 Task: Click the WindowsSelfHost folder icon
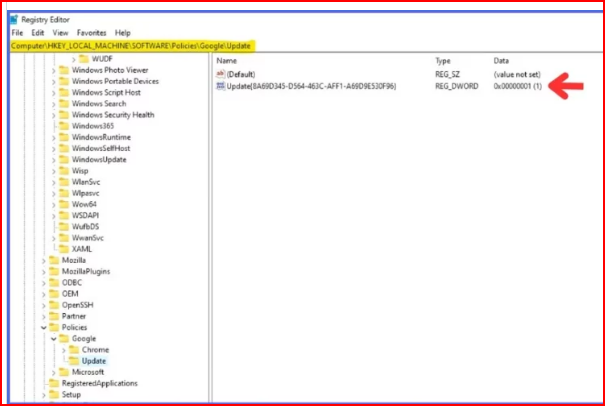(64, 149)
